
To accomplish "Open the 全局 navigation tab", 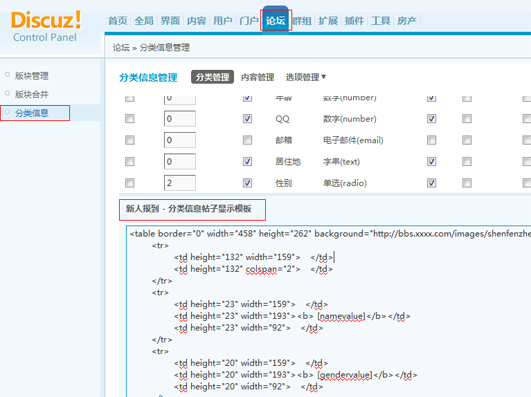I will 144,21.
